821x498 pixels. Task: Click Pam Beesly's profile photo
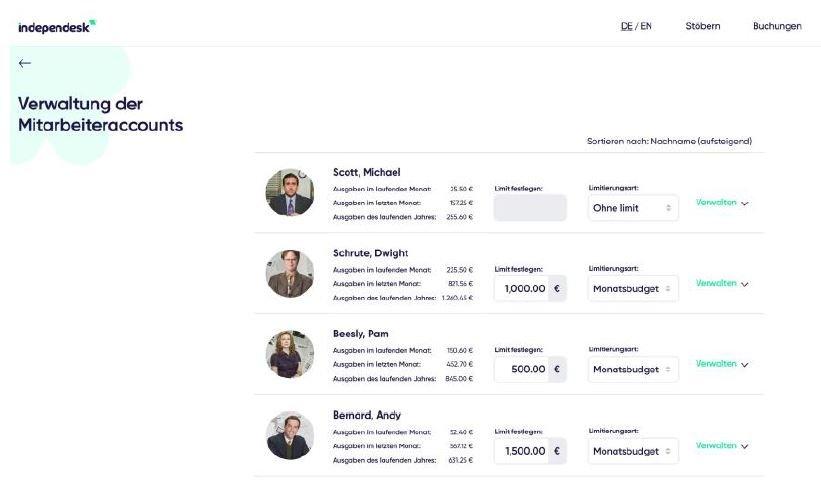coord(290,354)
